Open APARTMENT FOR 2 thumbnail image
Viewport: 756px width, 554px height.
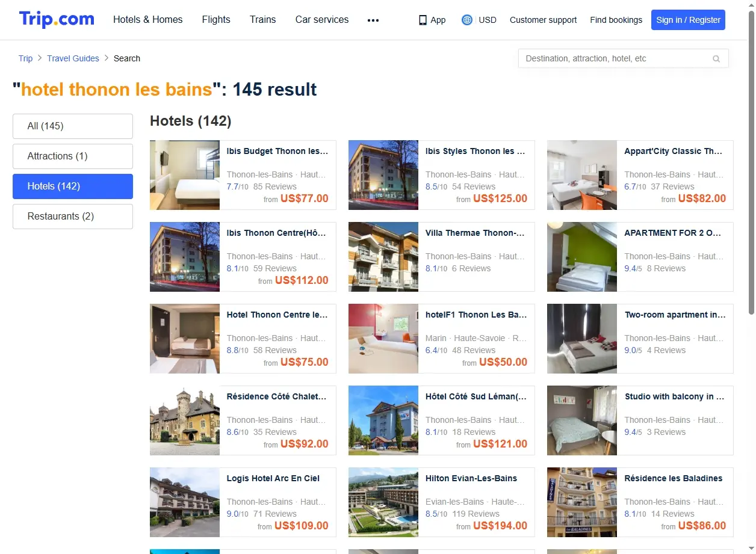[x=582, y=257]
